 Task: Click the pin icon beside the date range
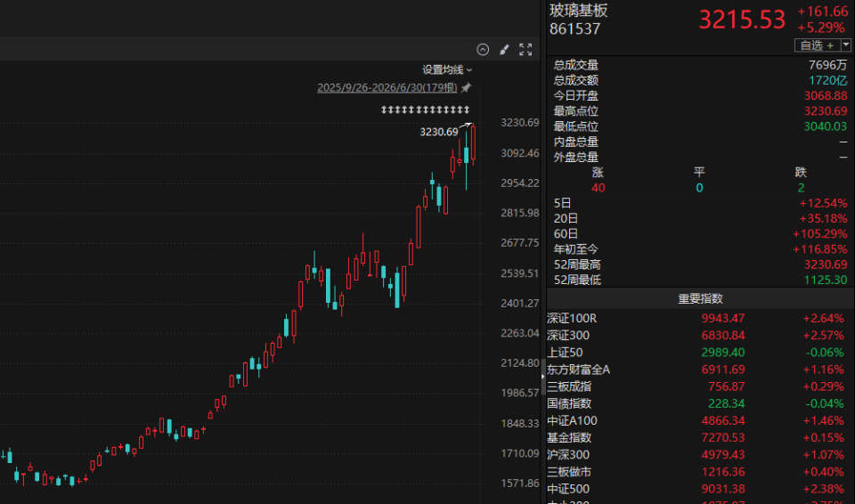(x=466, y=87)
